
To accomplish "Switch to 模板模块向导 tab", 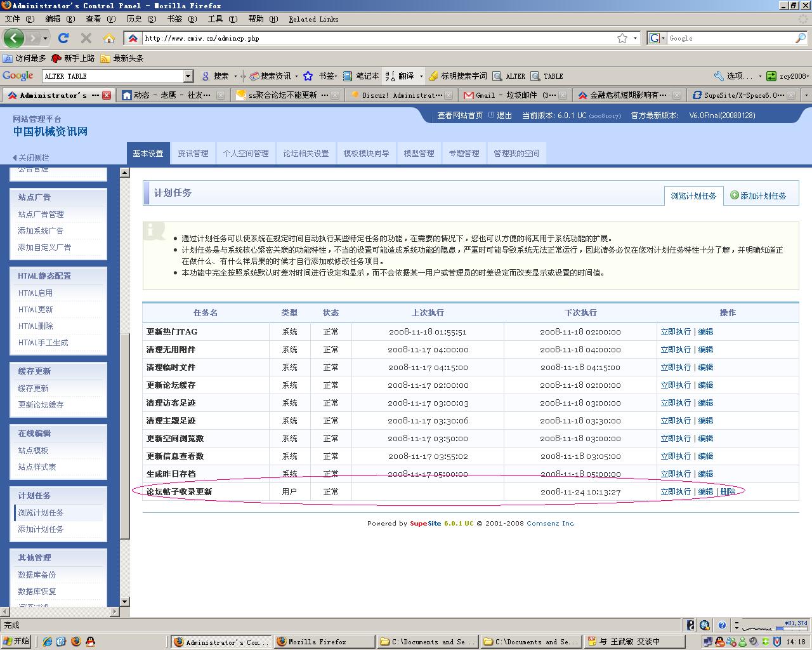I will pos(366,153).
